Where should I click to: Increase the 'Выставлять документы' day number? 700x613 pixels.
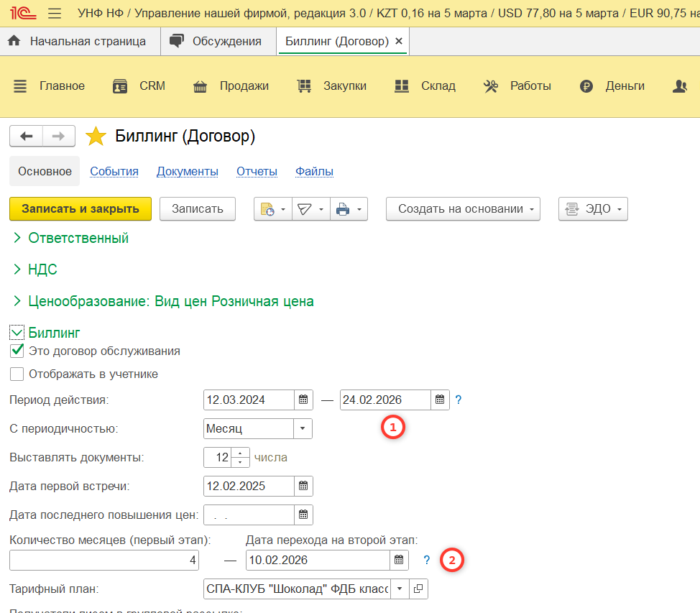[x=242, y=453]
